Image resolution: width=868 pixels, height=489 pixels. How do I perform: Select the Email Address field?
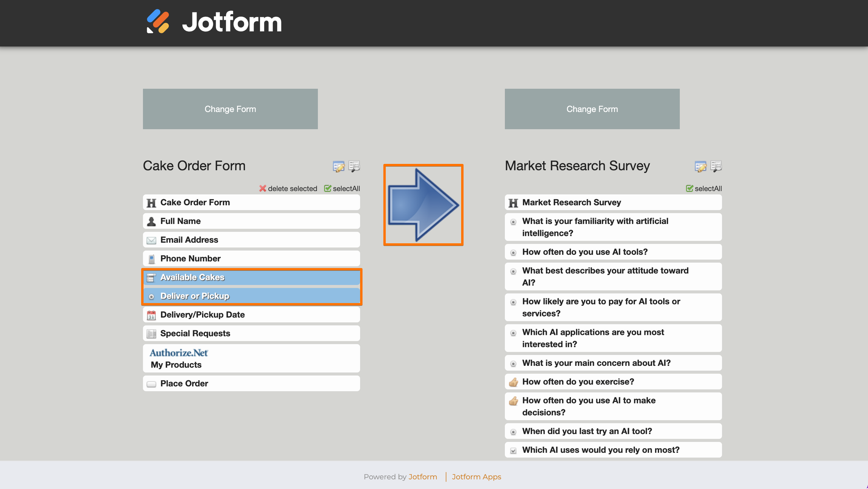coord(251,240)
